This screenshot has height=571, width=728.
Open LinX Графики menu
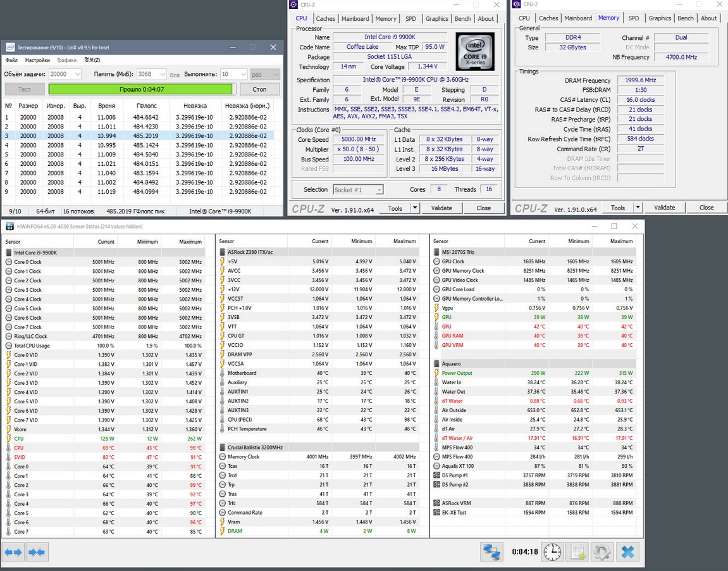tap(67, 60)
